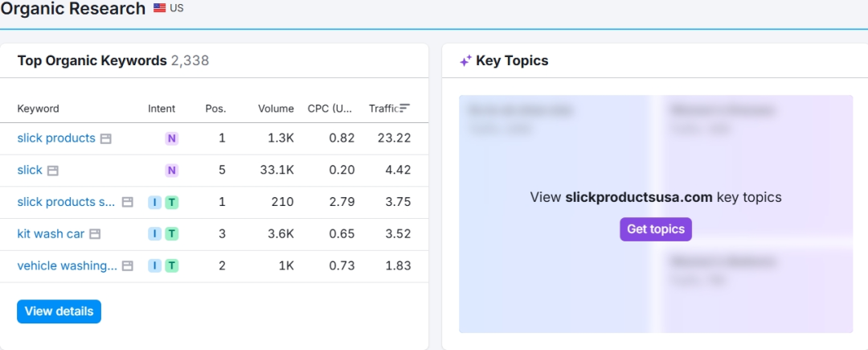
Task: Click traffic value 23.22
Action: (394, 138)
